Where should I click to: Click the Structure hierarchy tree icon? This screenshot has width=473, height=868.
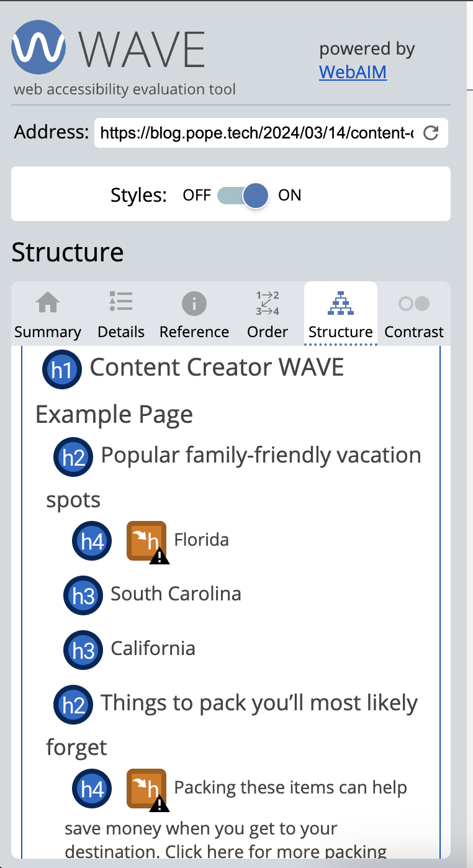tap(340, 302)
